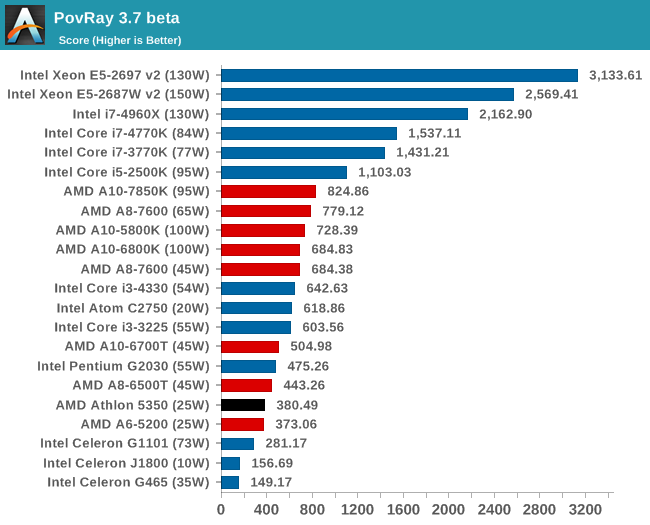Viewport: 650px width, 525px height.
Task: Click the score value 3,133.61
Action: click(616, 75)
